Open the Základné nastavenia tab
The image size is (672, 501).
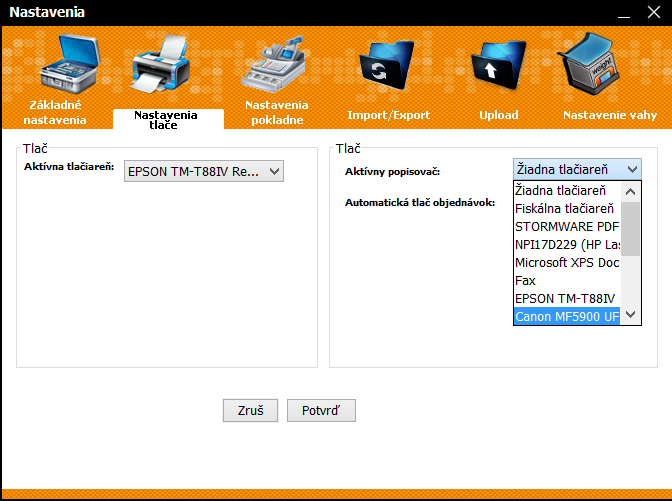coord(56,112)
